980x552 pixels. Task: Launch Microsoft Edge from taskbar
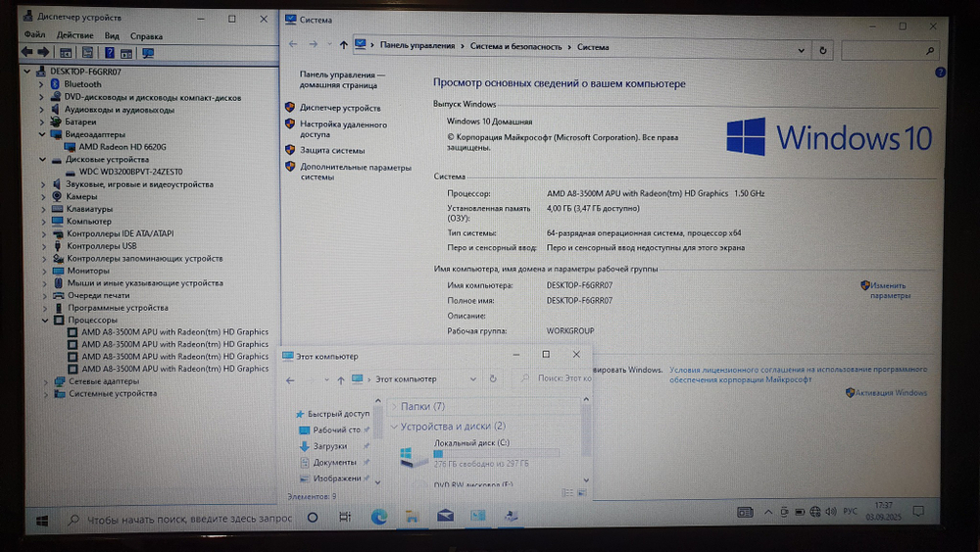click(378, 517)
